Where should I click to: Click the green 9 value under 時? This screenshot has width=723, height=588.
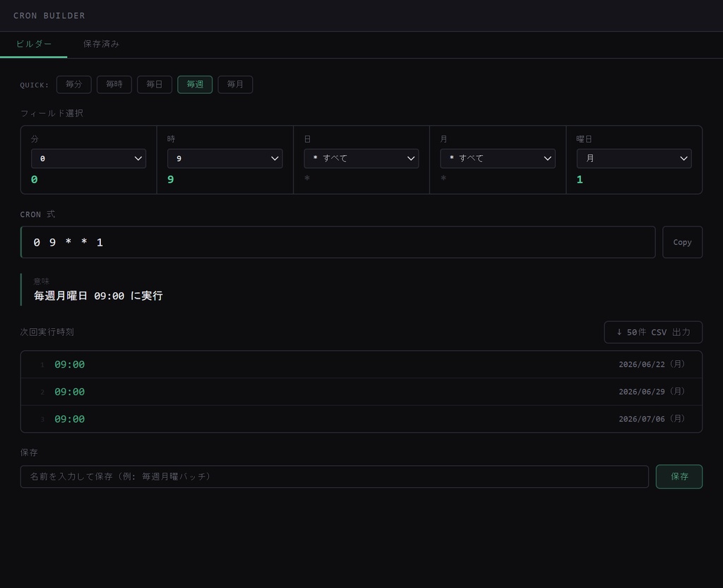[x=171, y=180]
